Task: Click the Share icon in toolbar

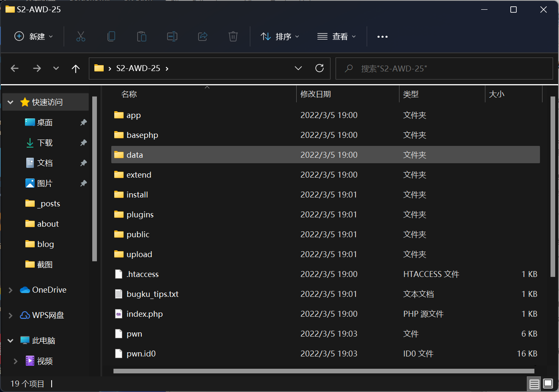Action: tap(203, 36)
